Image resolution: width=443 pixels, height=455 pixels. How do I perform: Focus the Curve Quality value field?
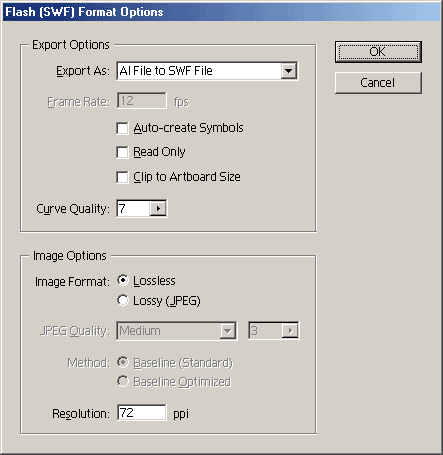click(133, 209)
